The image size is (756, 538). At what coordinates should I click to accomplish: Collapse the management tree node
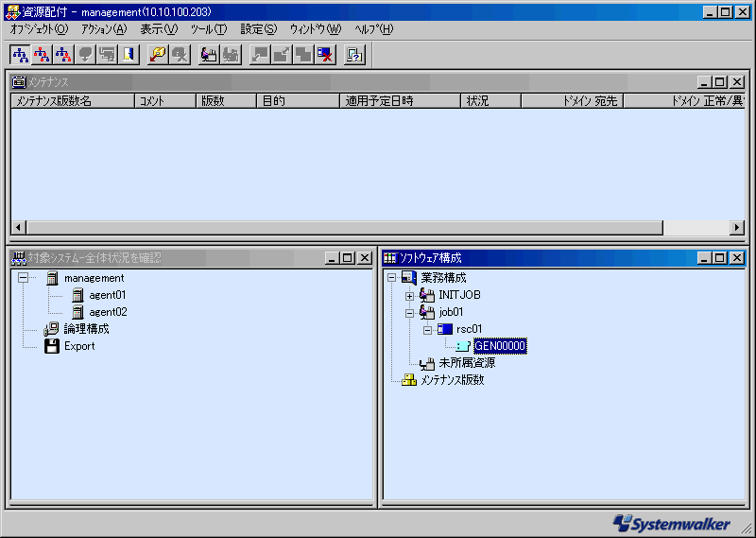tap(23, 277)
